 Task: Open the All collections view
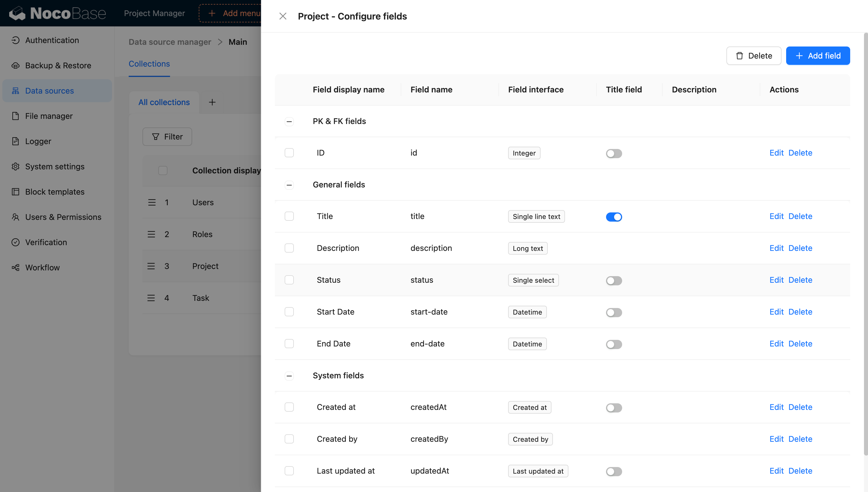point(164,102)
